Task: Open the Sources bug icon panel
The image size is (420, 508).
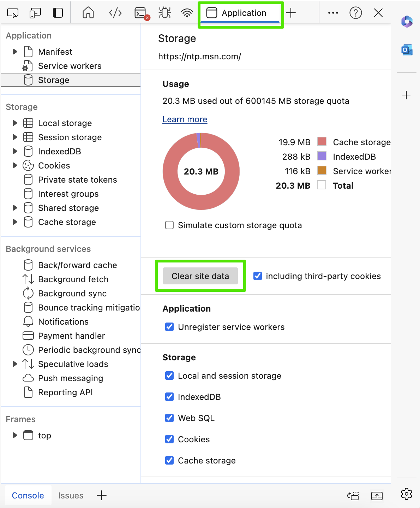Action: tap(165, 13)
